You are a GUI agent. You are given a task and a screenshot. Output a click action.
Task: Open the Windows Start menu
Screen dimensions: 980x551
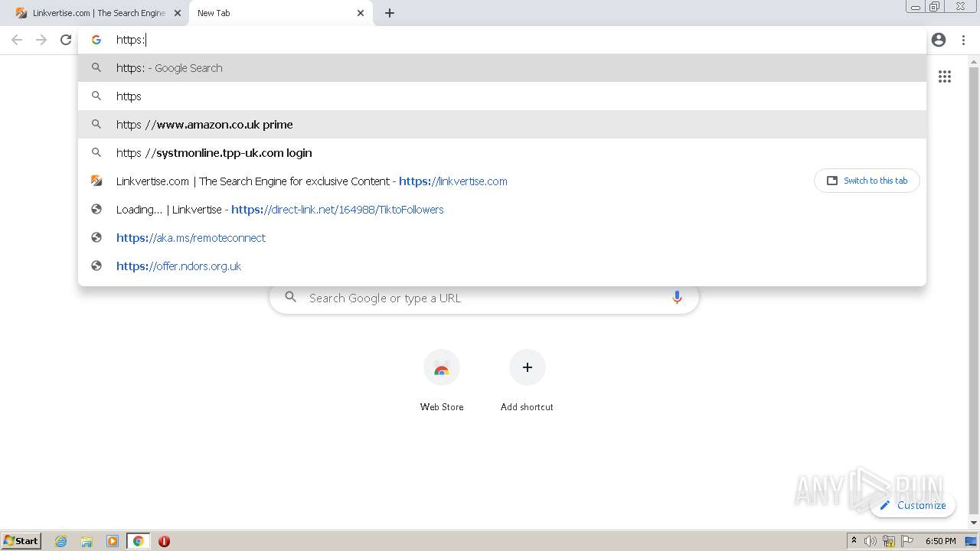[x=21, y=540]
